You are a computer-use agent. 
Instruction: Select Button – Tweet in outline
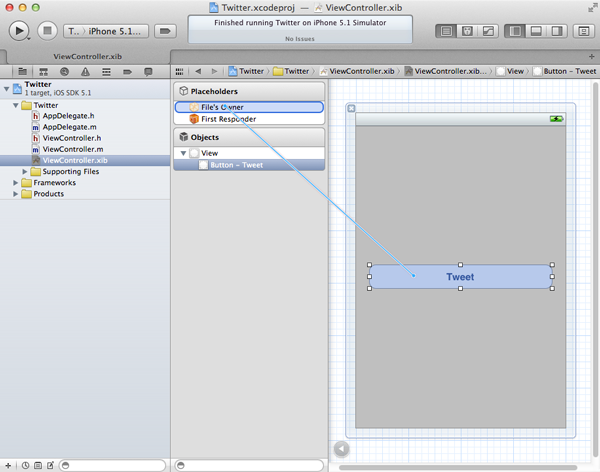(x=249, y=165)
